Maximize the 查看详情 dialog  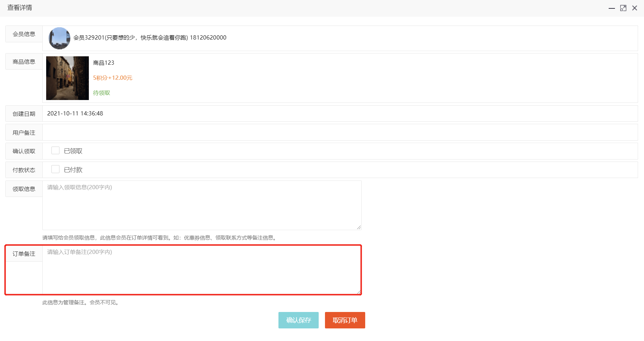623,8
